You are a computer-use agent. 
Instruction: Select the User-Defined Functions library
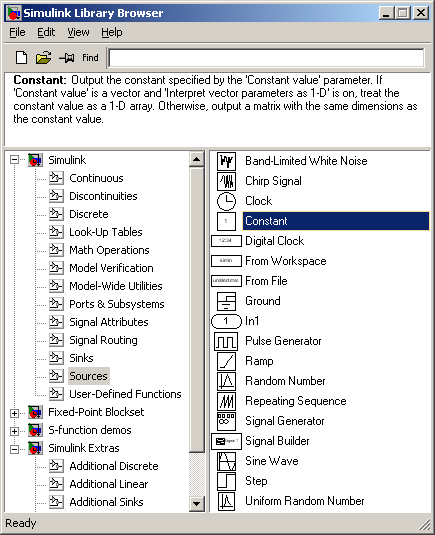(125, 394)
